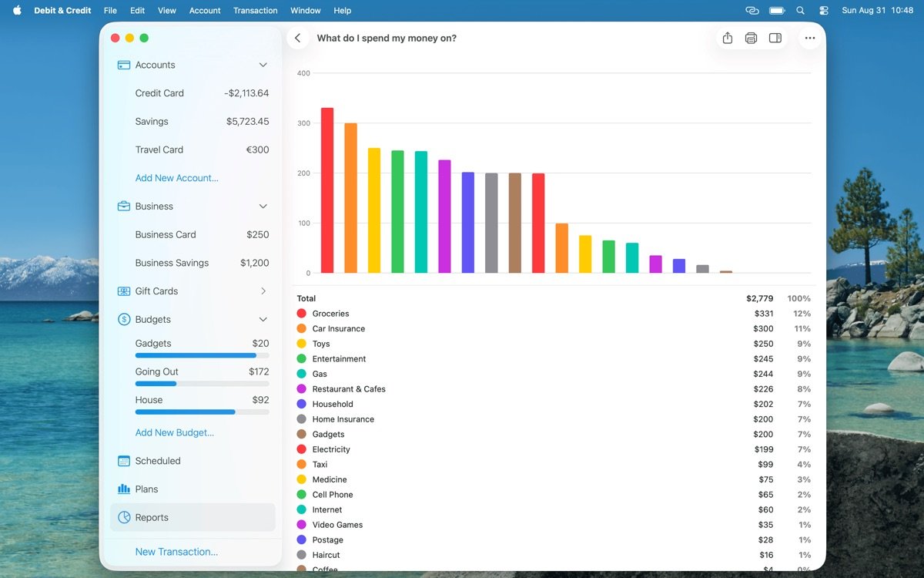Viewport: 924px width, 578px height.
Task: Open Spotlight search in menu bar
Action: (800, 11)
